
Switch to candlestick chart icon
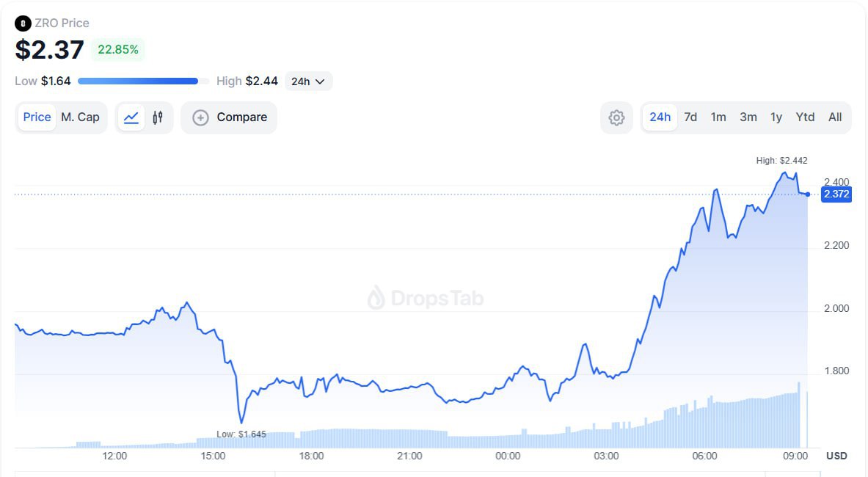[158, 117]
